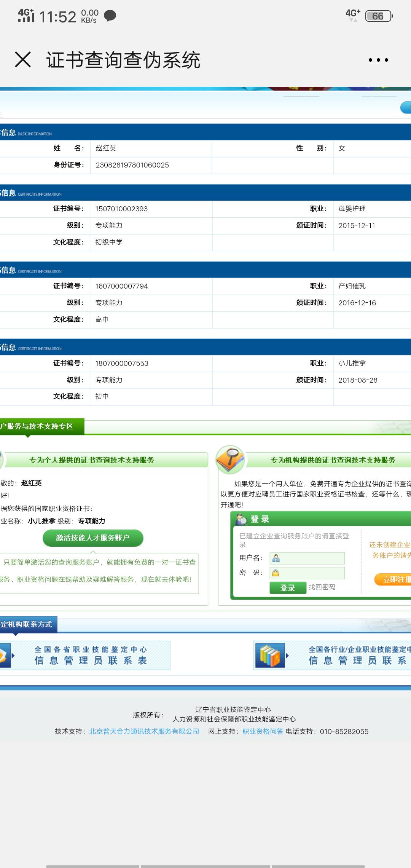Click the issue date 2015-12-11

pos(357,225)
